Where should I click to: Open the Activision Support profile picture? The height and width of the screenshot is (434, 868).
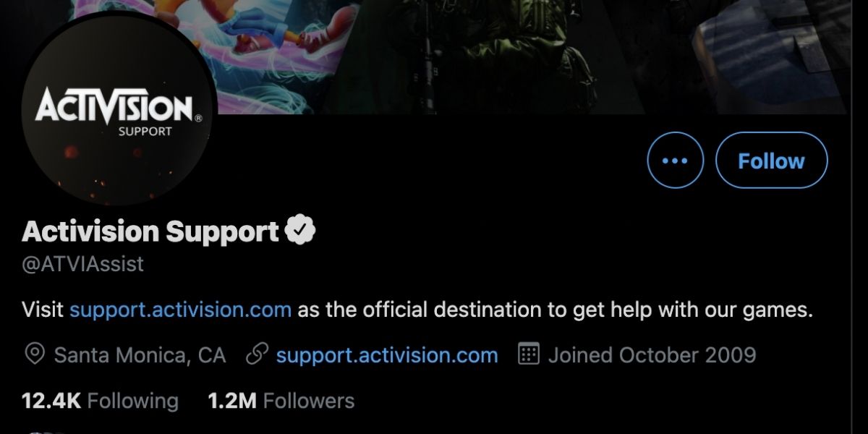114,112
